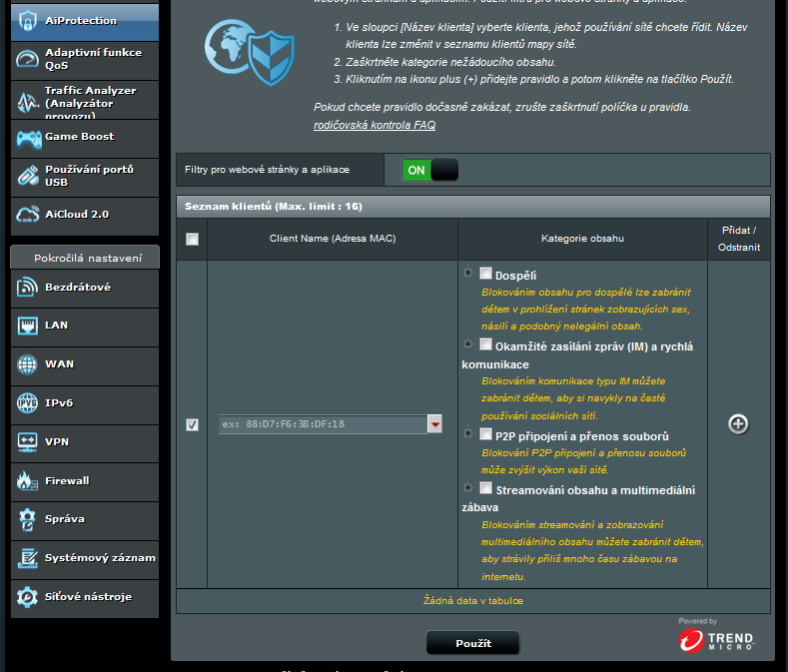
Task: Expand the Streamování obsahu category tree
Action: pyautogui.click(x=467, y=487)
